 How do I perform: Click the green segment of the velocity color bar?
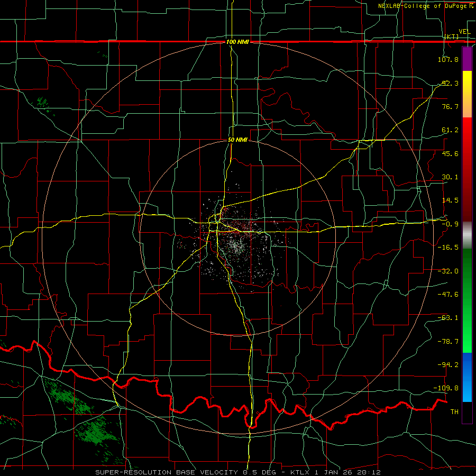tap(467, 300)
